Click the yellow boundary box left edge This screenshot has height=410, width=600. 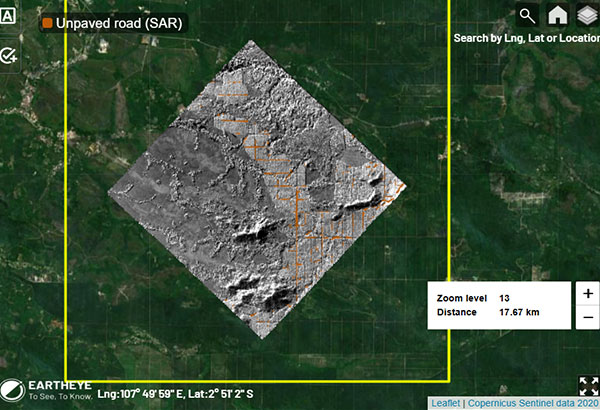point(66,200)
